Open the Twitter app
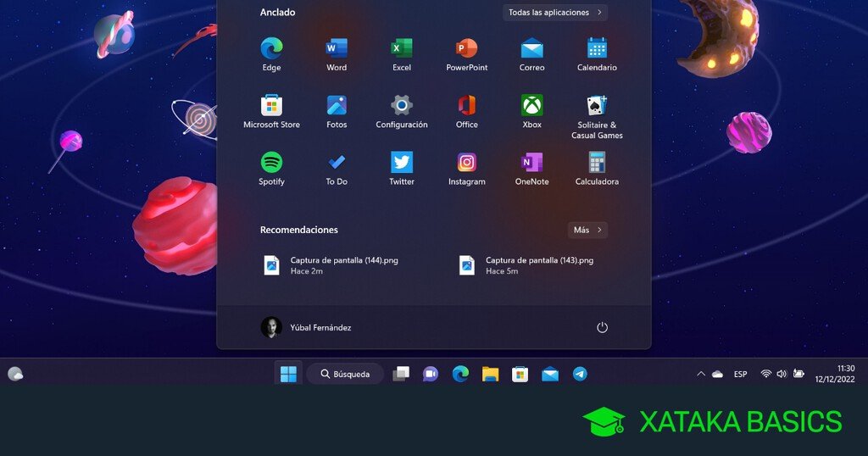 402,169
